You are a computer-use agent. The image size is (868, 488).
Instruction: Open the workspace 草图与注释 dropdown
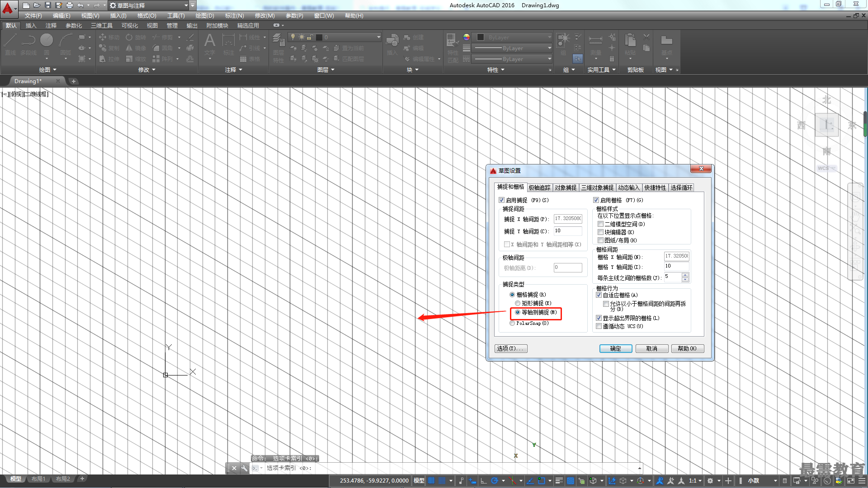point(149,5)
